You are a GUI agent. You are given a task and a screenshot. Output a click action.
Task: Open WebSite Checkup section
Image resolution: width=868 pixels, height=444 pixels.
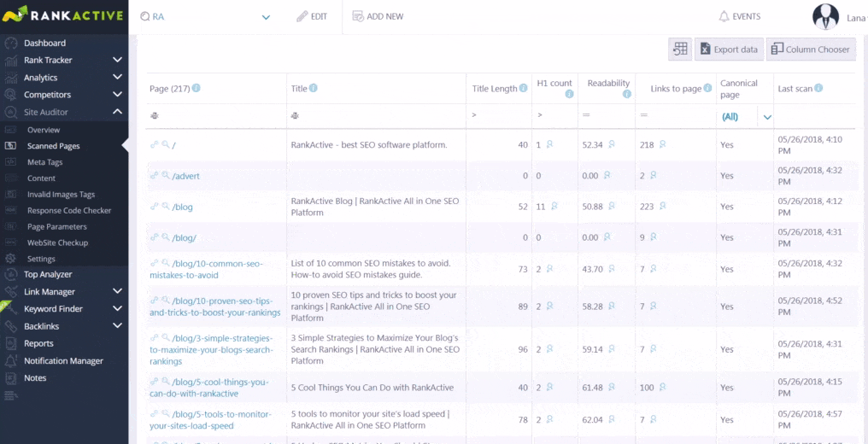click(57, 242)
